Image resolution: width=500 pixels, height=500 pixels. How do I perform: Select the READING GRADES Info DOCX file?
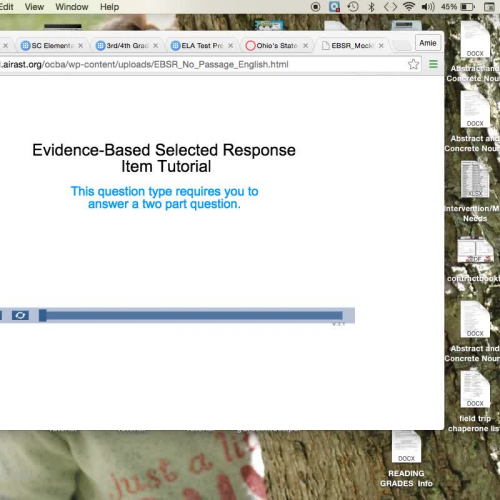[x=406, y=447]
